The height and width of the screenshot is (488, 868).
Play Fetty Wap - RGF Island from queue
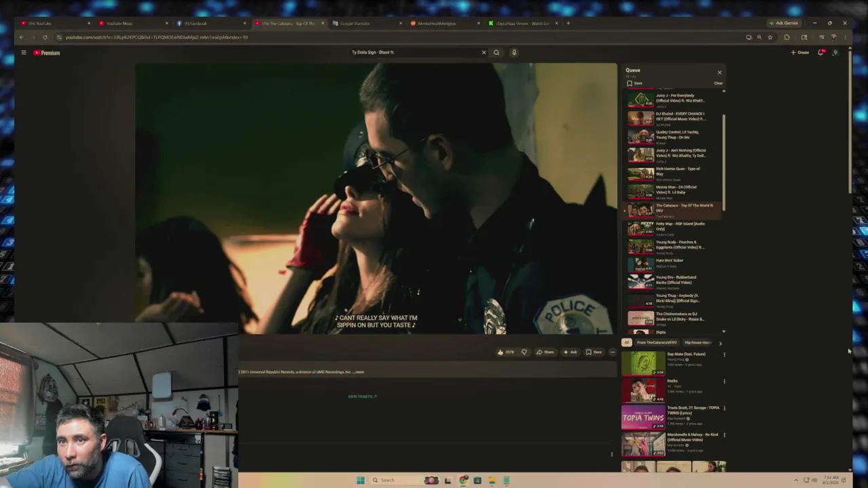[x=673, y=228]
